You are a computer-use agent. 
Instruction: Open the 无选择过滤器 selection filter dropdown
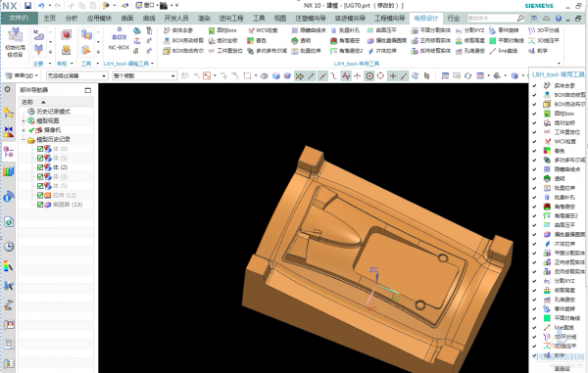(76, 76)
